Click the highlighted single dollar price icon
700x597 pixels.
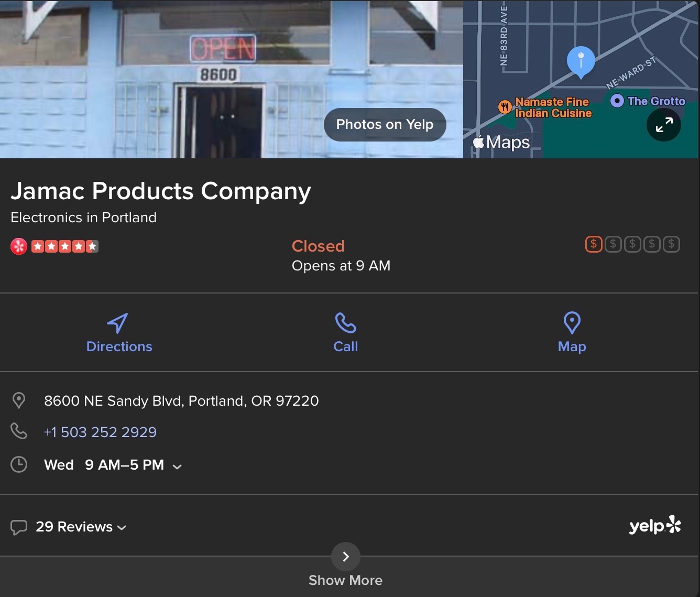(x=594, y=244)
